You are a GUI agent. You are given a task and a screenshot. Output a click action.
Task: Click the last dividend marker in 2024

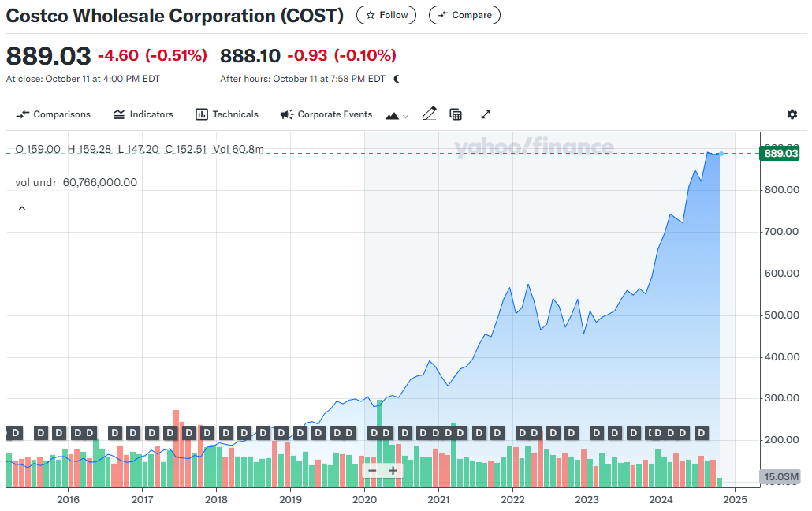click(701, 432)
